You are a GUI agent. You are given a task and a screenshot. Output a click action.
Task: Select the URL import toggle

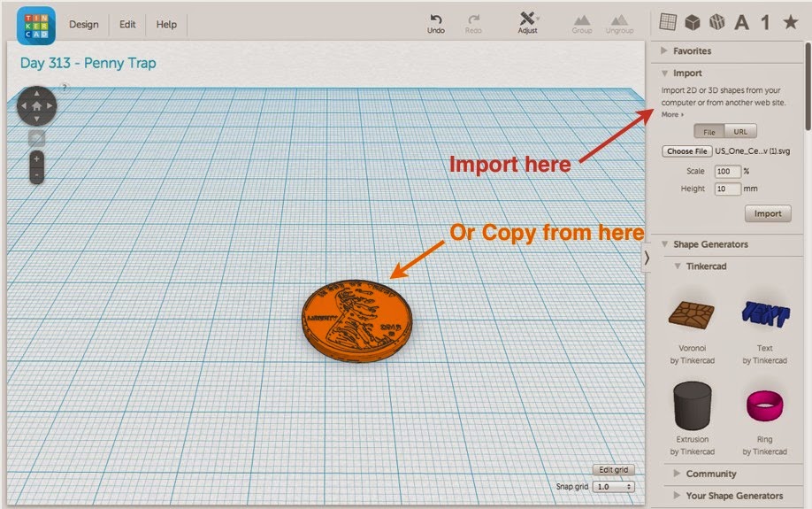740,132
